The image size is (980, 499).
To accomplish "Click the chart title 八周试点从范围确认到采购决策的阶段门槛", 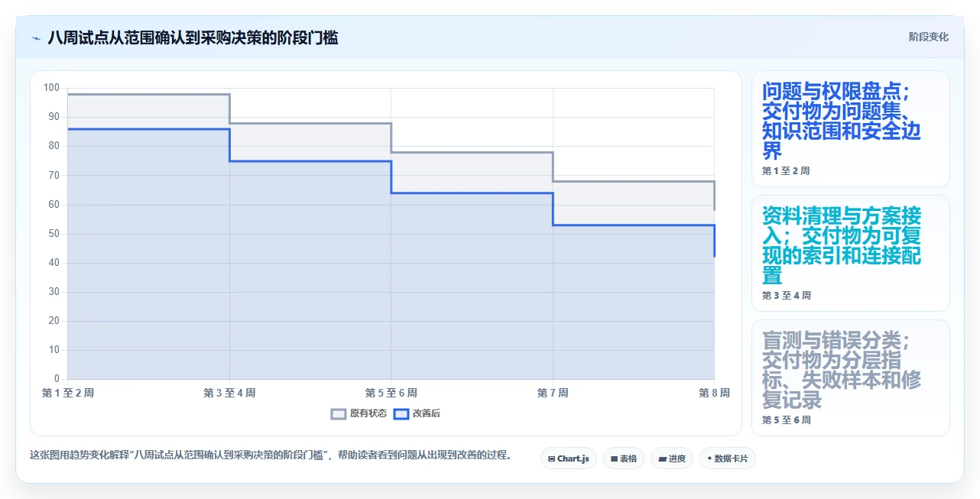I will pyautogui.click(x=193, y=37).
